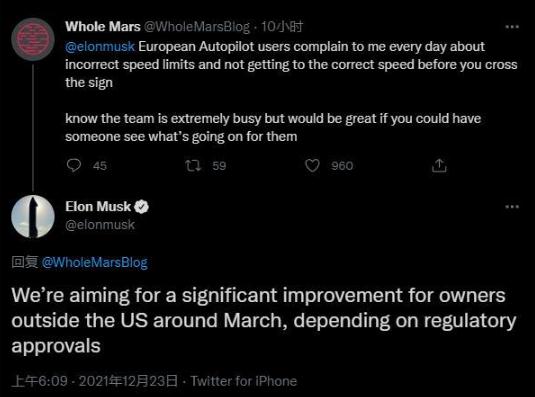
Task: Like the Whole Mars tweet heart icon
Action: [x=312, y=166]
